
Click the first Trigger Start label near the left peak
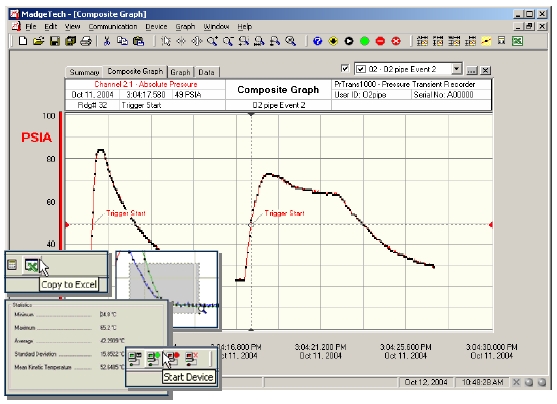tap(126, 213)
